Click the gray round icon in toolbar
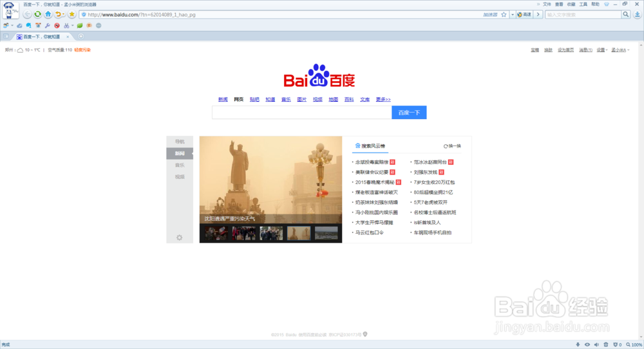This screenshot has width=644, height=349. (99, 26)
